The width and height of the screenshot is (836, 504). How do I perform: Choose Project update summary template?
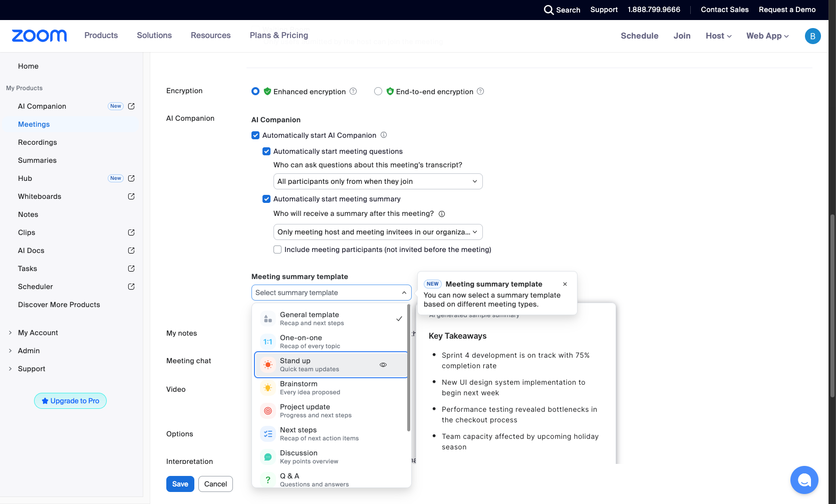[x=331, y=411]
